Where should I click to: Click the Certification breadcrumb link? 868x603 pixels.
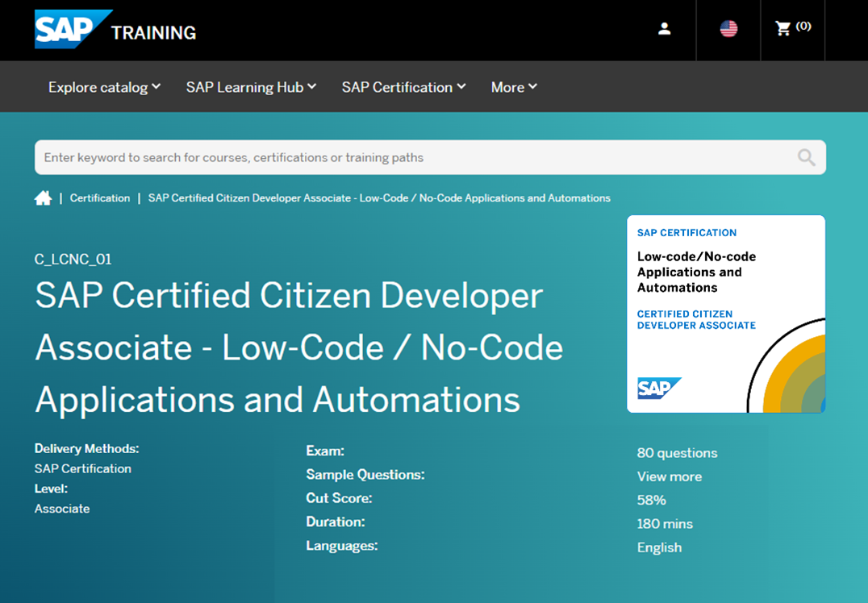pos(100,198)
